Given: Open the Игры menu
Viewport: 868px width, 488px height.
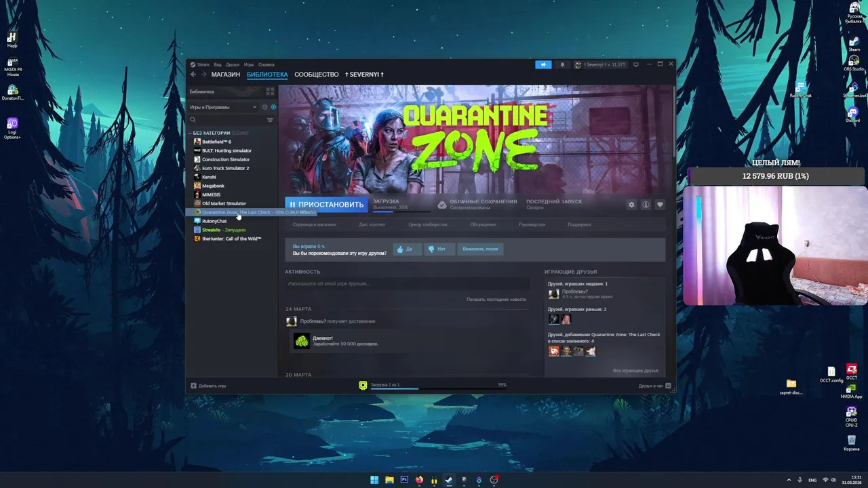Looking at the screenshot, I should 249,64.
